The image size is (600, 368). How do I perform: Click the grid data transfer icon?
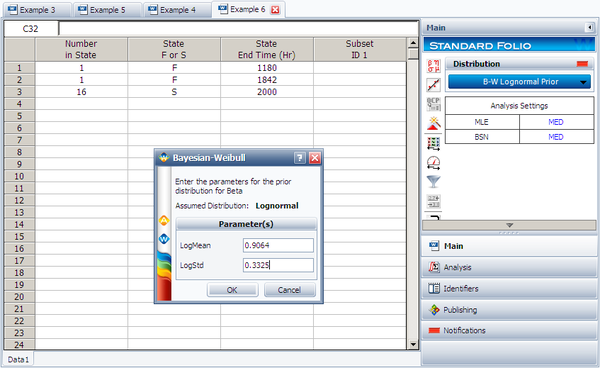coord(434,143)
